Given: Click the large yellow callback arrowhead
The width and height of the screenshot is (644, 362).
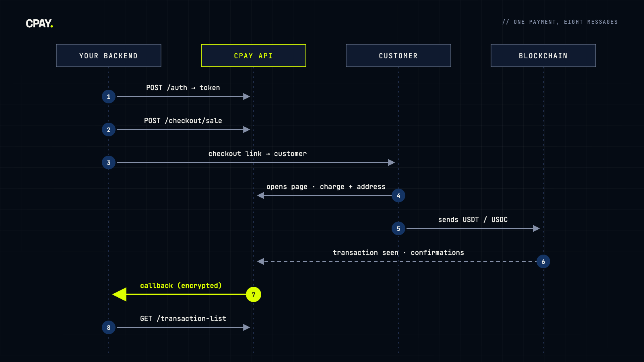Looking at the screenshot, I should [120, 294].
